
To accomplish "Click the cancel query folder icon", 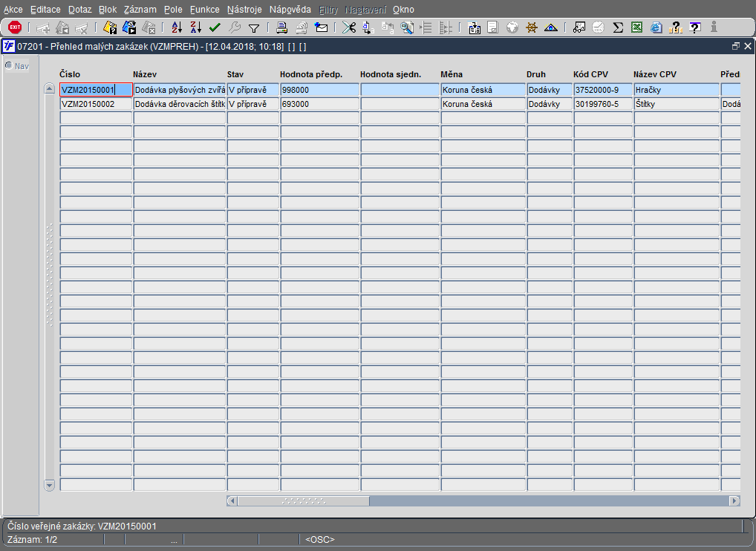I will click(149, 27).
